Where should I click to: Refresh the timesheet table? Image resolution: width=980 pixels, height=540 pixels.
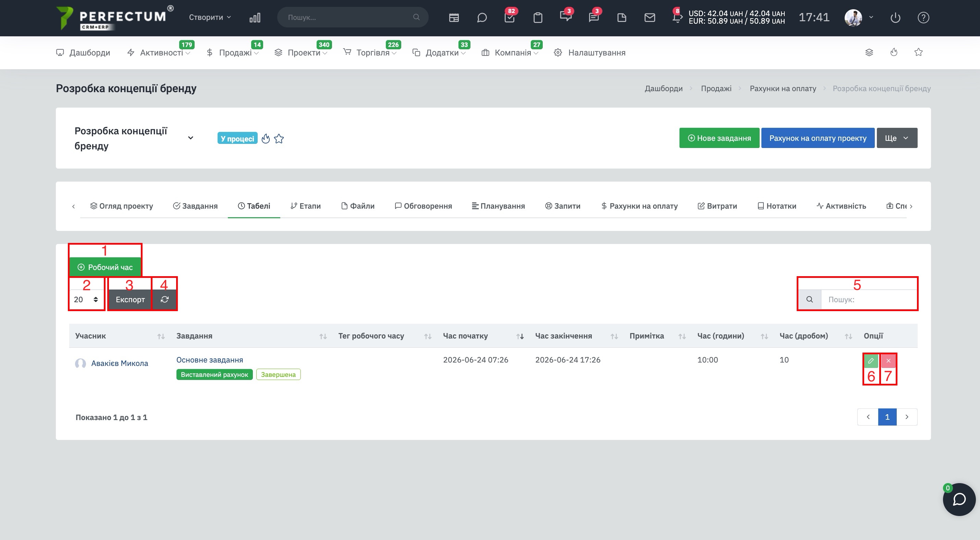tap(164, 299)
